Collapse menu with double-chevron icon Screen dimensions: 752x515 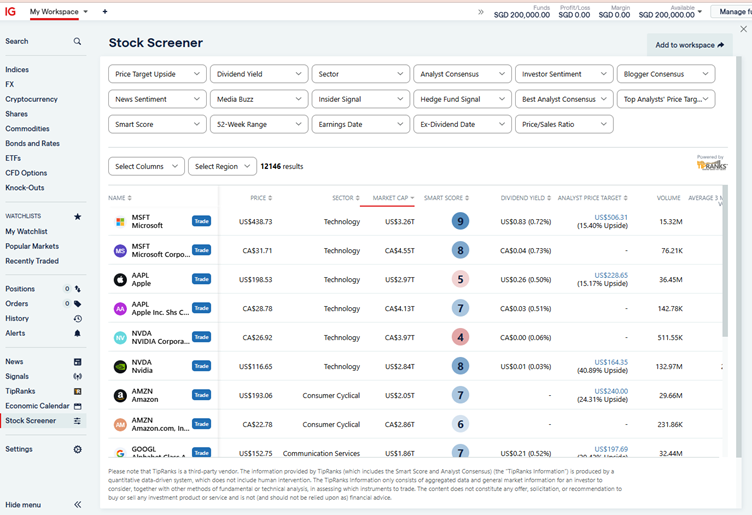coord(78,504)
